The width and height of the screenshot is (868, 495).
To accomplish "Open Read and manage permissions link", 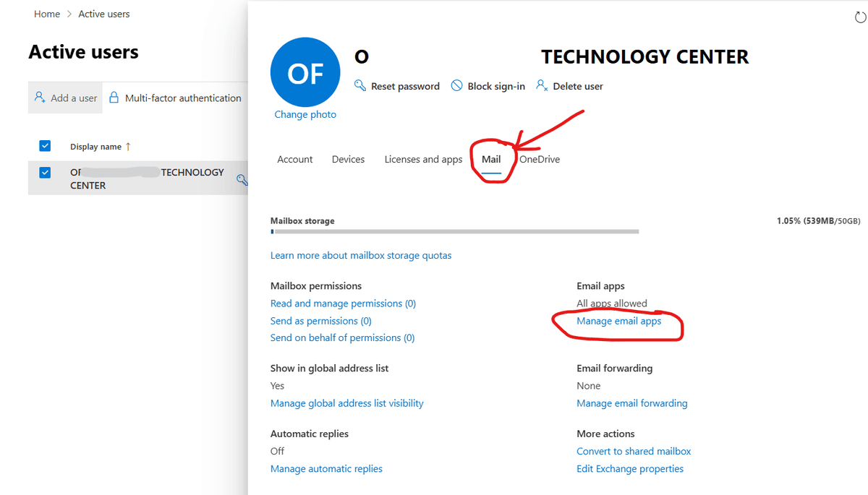I will click(343, 304).
